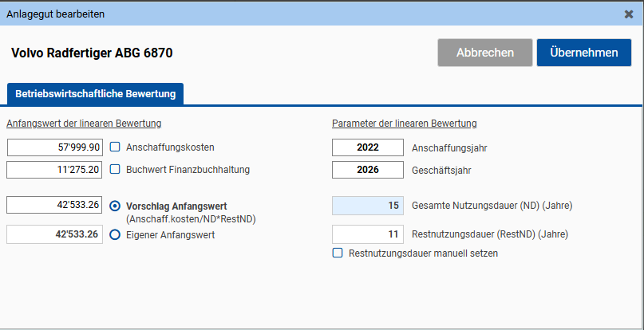
Task: Click the 'Anlagegut bearbeiten' title bar text
Action: tap(55, 14)
